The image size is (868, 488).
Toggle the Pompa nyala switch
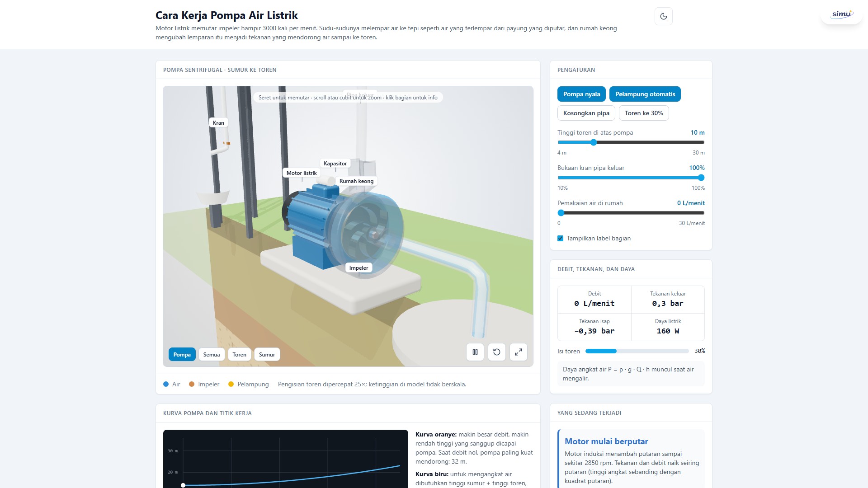[581, 94]
